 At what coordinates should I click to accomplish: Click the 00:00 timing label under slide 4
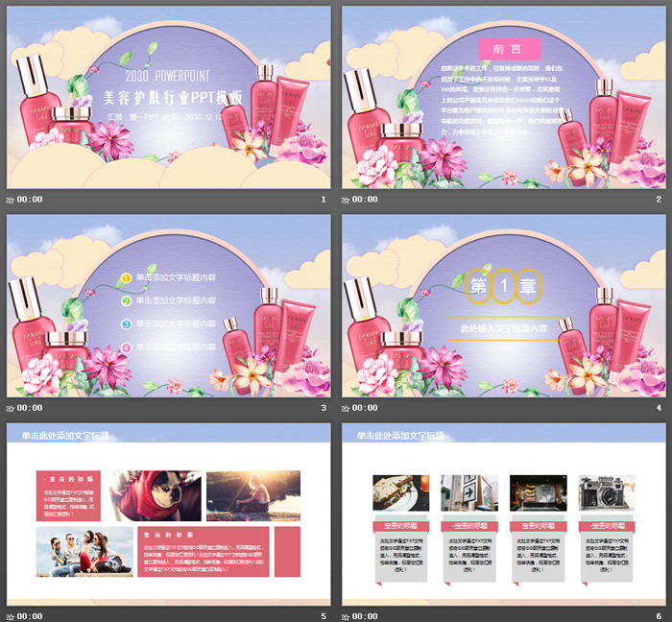pos(366,408)
